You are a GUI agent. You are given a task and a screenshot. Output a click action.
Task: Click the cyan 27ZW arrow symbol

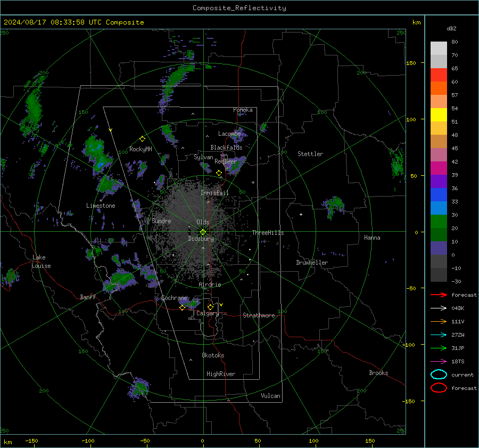tap(439, 335)
